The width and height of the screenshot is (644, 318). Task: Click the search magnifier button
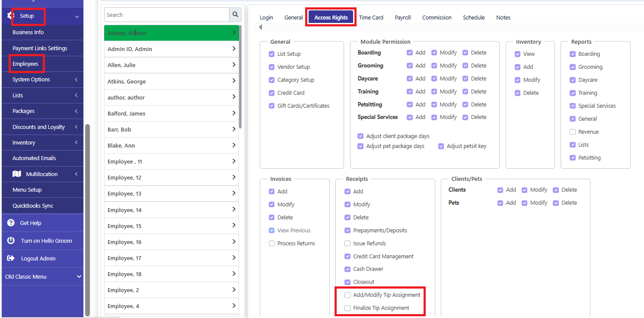(x=235, y=15)
